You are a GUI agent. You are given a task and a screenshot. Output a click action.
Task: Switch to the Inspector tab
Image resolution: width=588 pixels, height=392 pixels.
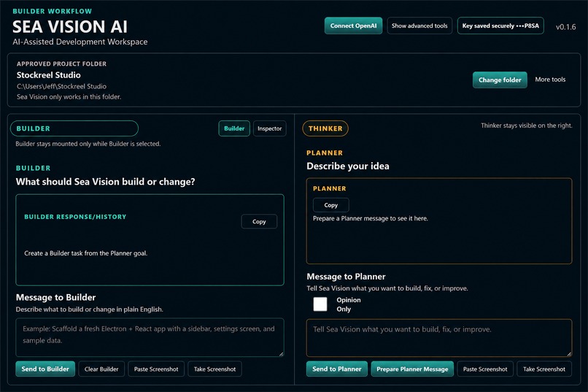tap(269, 128)
